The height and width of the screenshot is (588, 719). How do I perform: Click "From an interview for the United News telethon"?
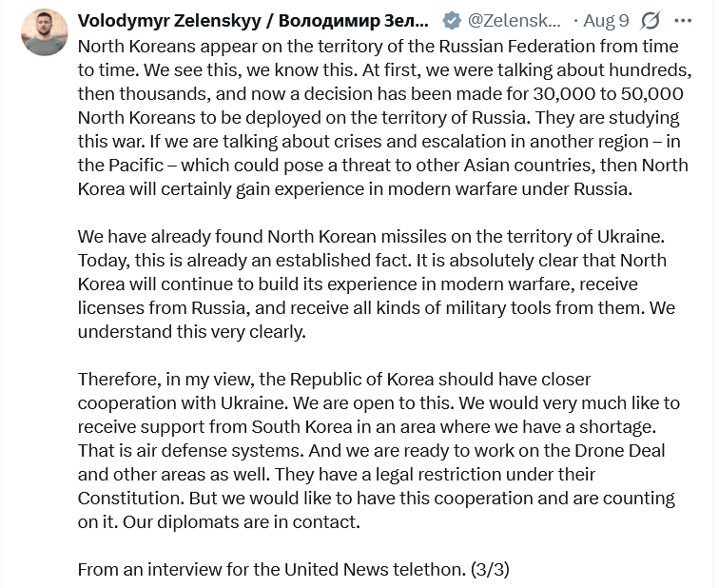[x=271, y=570]
